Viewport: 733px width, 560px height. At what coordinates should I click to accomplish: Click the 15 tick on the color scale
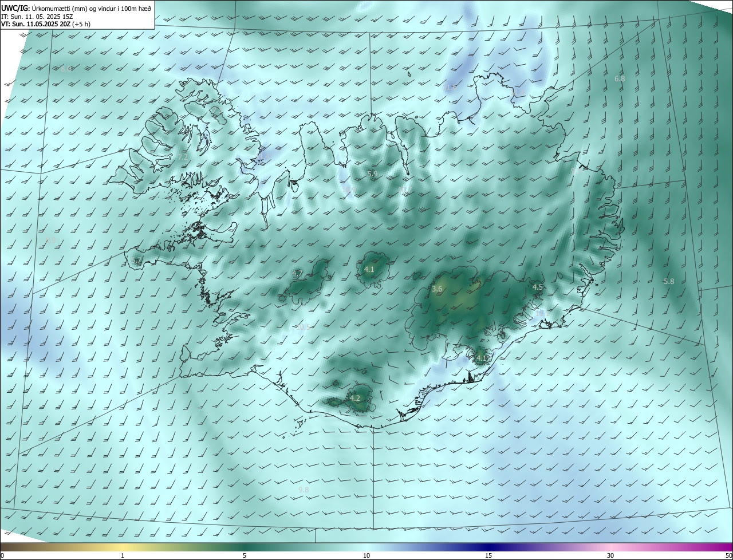pos(488,555)
